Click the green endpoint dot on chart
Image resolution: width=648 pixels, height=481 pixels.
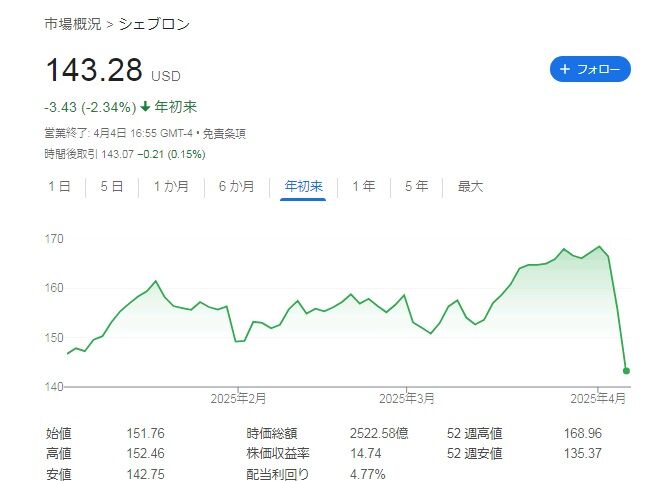(x=626, y=371)
